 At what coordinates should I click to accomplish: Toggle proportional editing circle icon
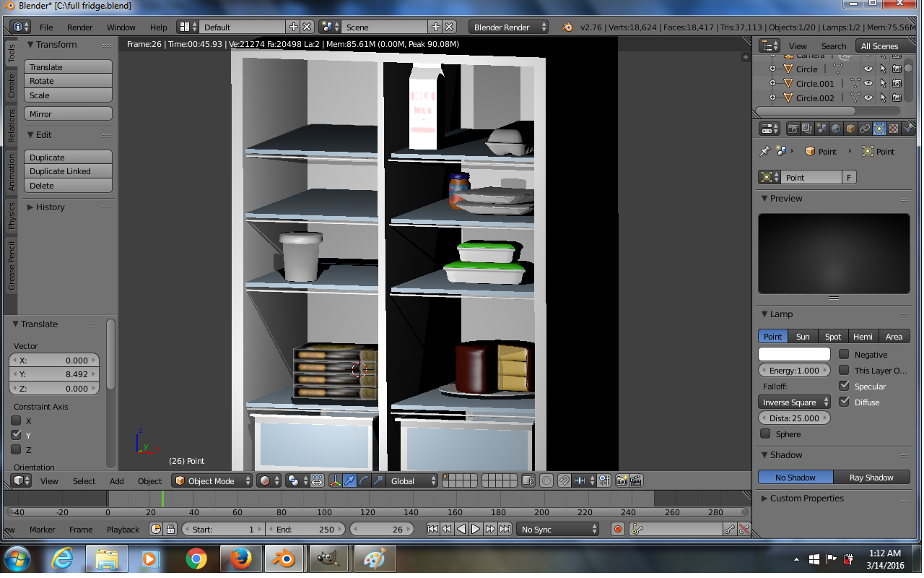pos(546,480)
